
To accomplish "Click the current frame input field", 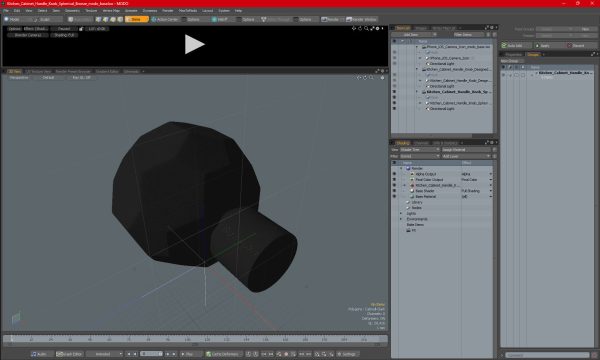I will [x=151, y=354].
